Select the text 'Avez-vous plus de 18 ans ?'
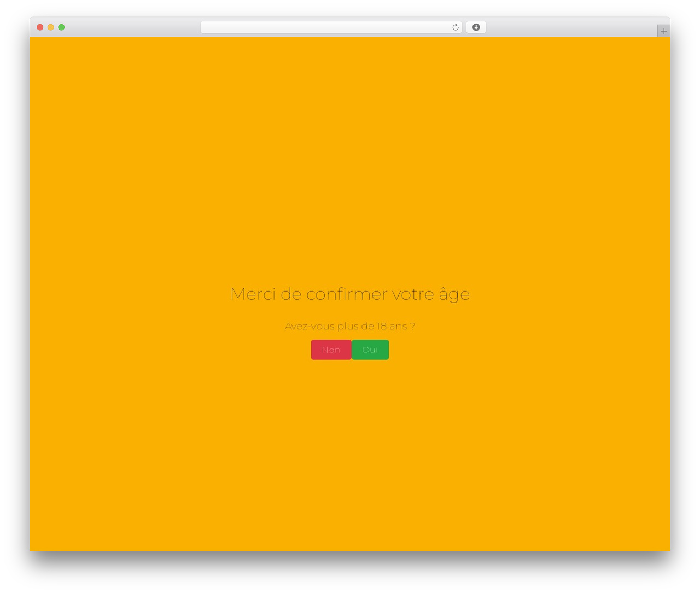The width and height of the screenshot is (700, 593). click(x=350, y=326)
